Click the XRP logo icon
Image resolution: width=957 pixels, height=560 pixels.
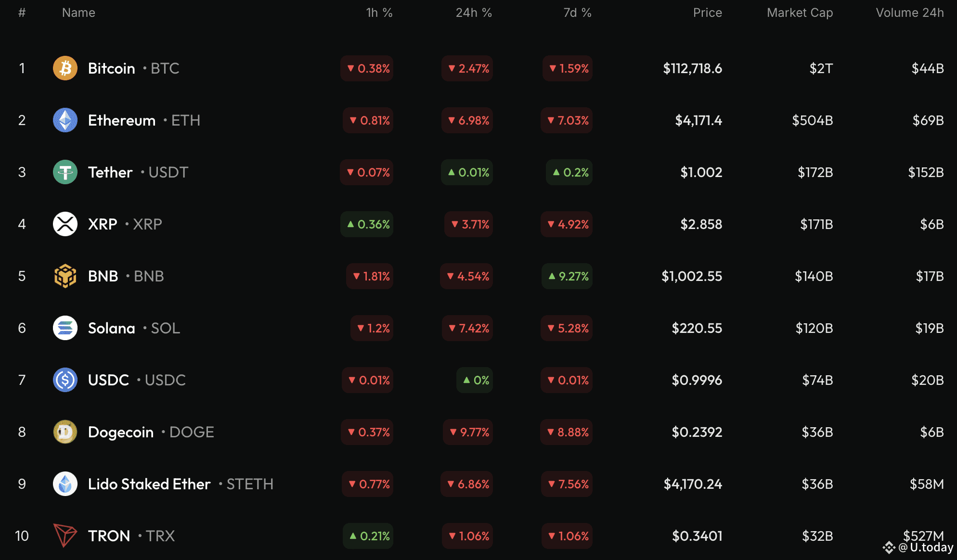coord(65,224)
